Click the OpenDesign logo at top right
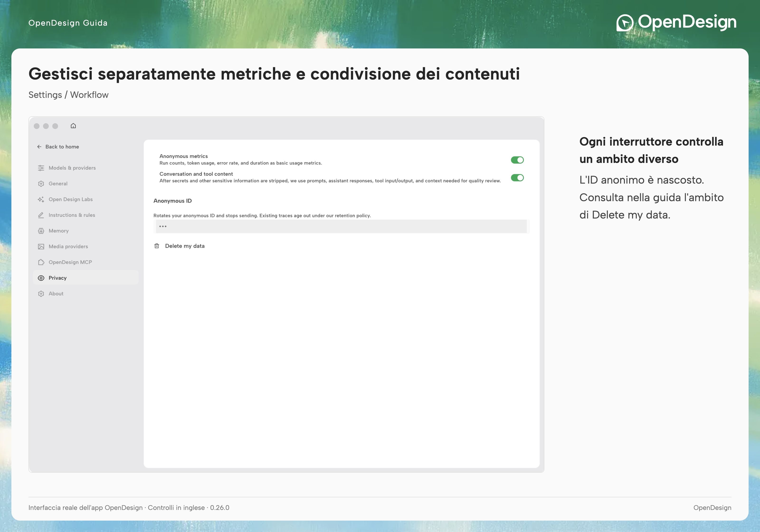 point(676,23)
